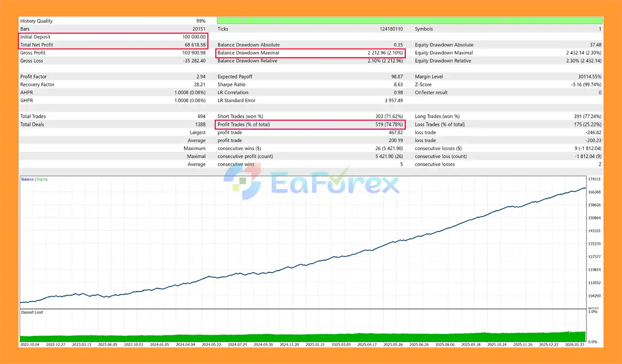
Task: Click the Profit Factor value 2.94
Action: pyautogui.click(x=200, y=77)
